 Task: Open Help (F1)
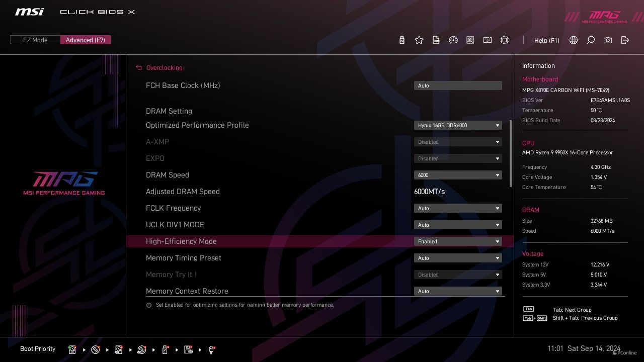[546, 40]
